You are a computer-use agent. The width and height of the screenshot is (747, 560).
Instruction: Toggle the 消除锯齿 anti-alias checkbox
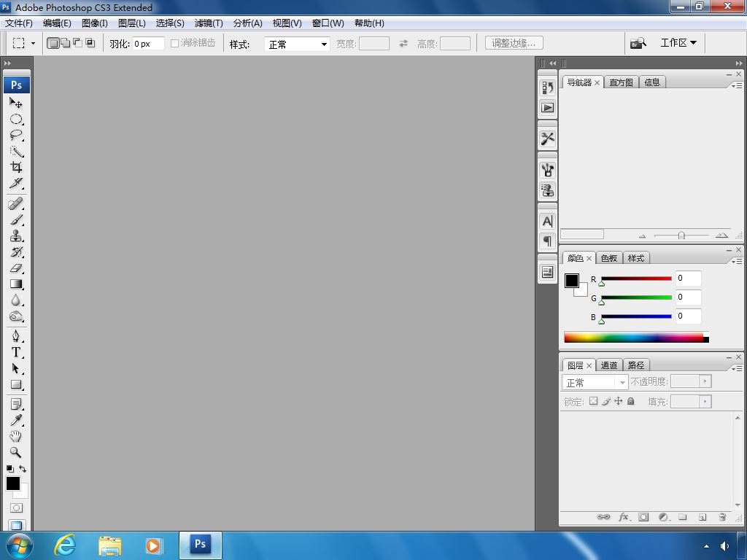click(x=174, y=43)
